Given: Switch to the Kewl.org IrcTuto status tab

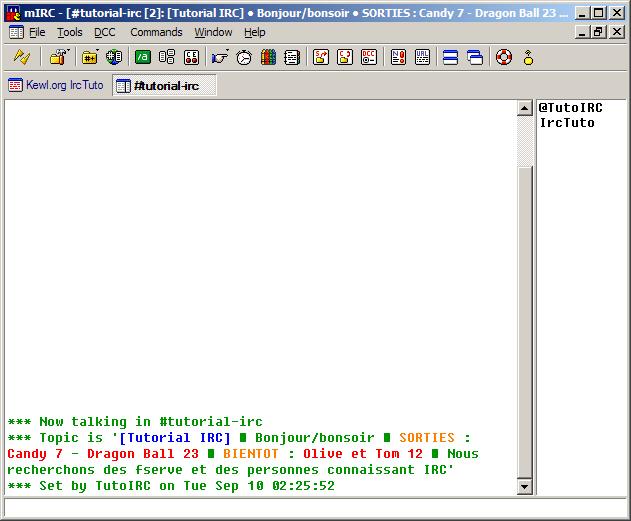Looking at the screenshot, I should (56, 85).
